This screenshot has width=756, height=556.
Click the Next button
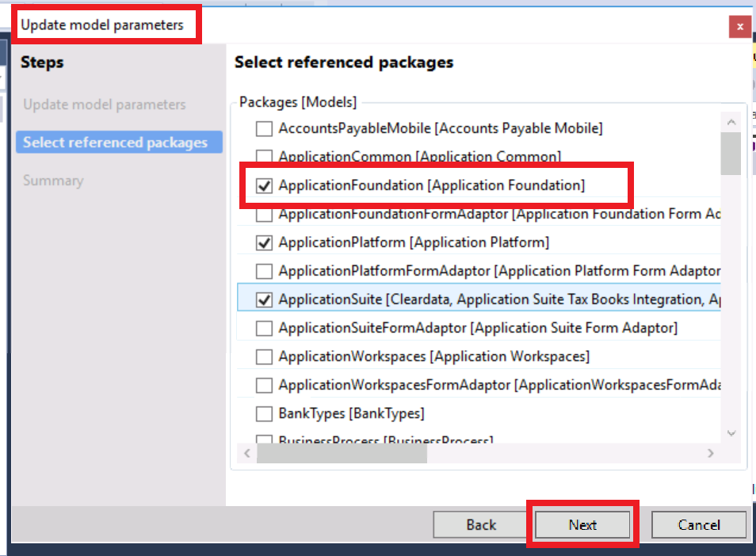pyautogui.click(x=582, y=524)
